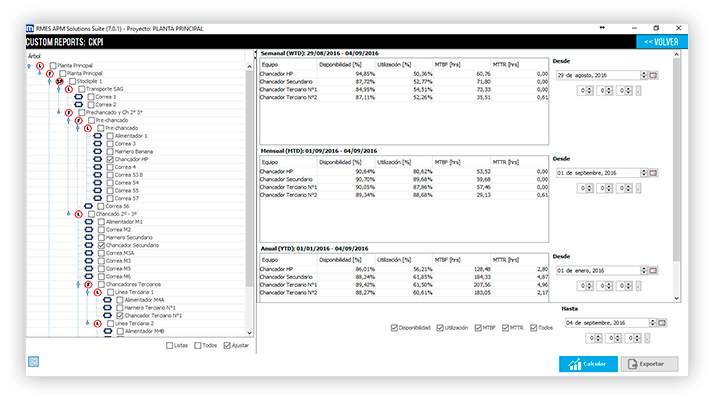The image size is (716, 399).
Task: Click the tree panel vertical scrollbar thumb
Action: (x=249, y=178)
